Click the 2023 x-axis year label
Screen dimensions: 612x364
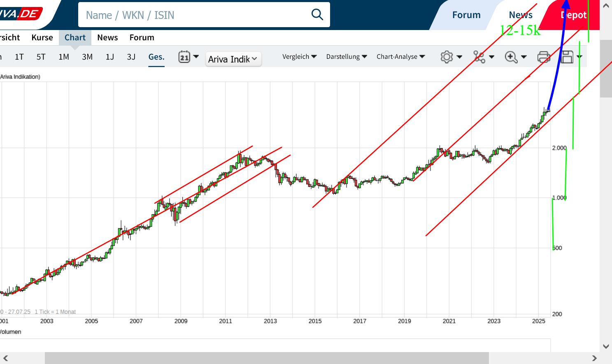pos(494,321)
